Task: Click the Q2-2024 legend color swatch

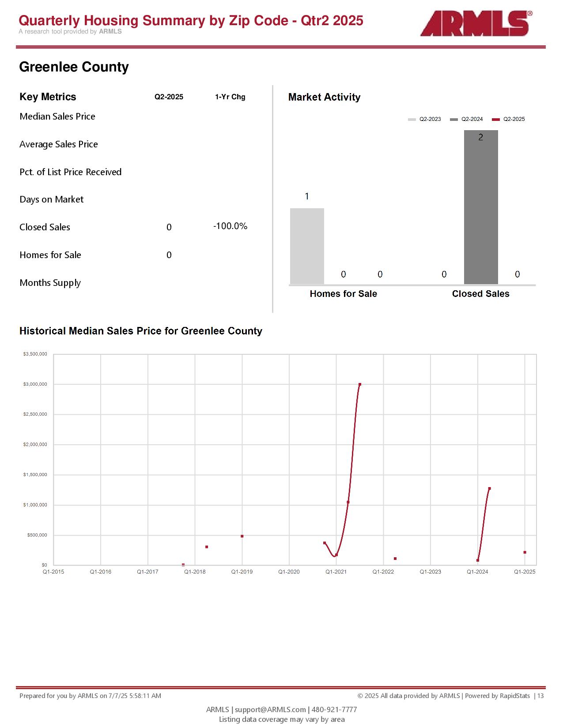Action: [454, 120]
